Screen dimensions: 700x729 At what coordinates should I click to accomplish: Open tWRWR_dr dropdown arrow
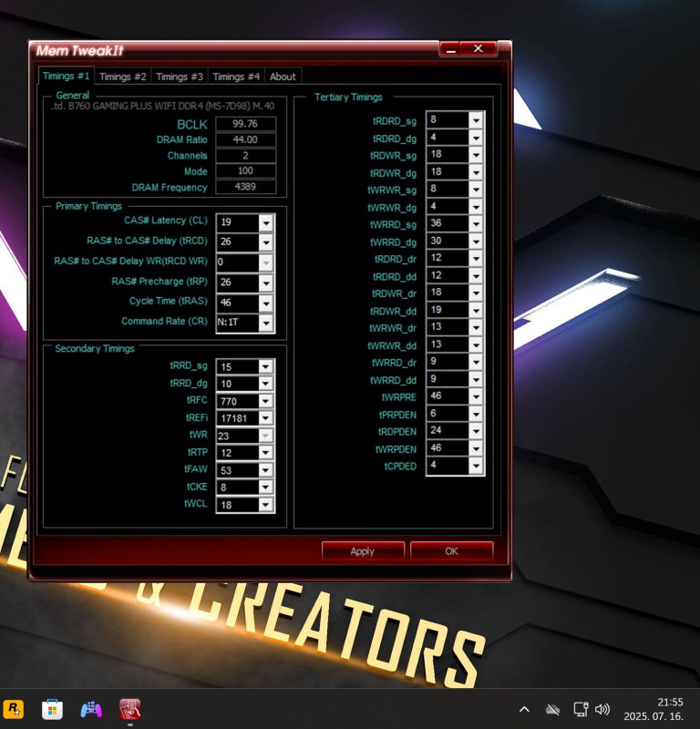pos(476,328)
